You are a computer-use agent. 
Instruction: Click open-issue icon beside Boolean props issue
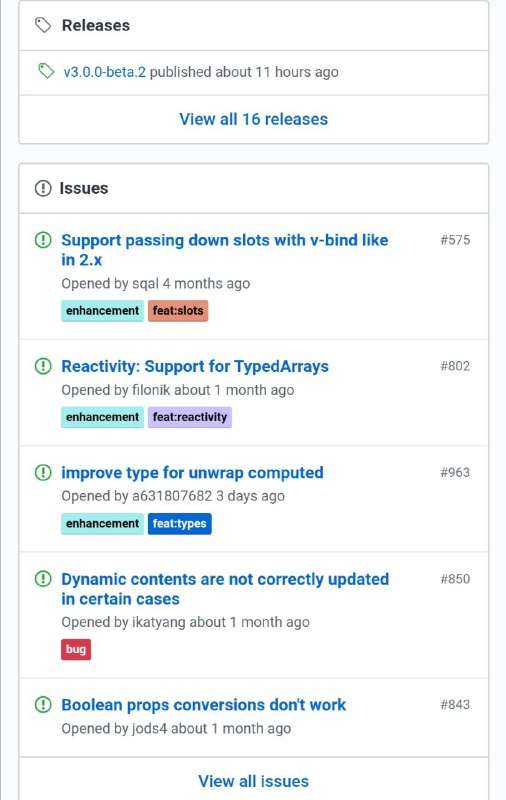coord(43,705)
